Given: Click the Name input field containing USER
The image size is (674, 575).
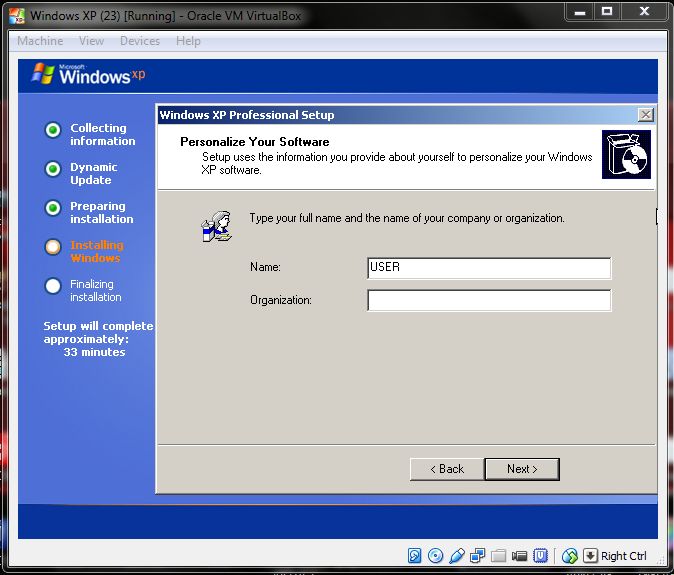Looking at the screenshot, I should (489, 268).
